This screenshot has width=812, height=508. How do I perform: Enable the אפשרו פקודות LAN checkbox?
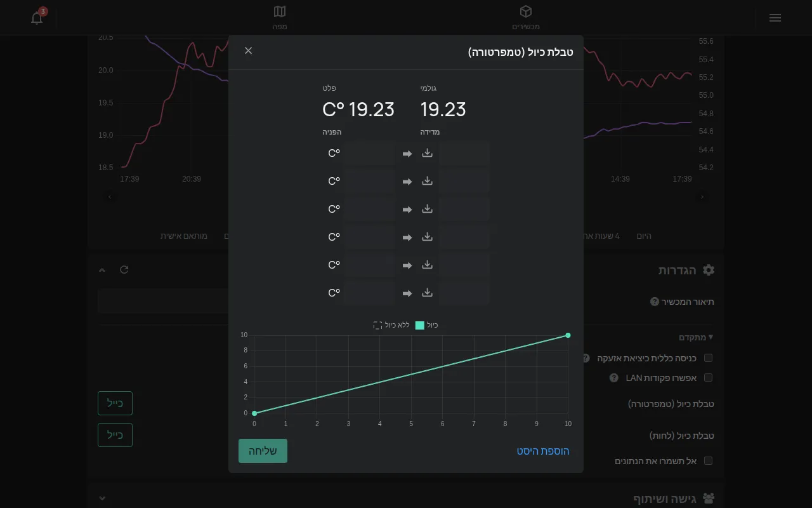point(708,378)
